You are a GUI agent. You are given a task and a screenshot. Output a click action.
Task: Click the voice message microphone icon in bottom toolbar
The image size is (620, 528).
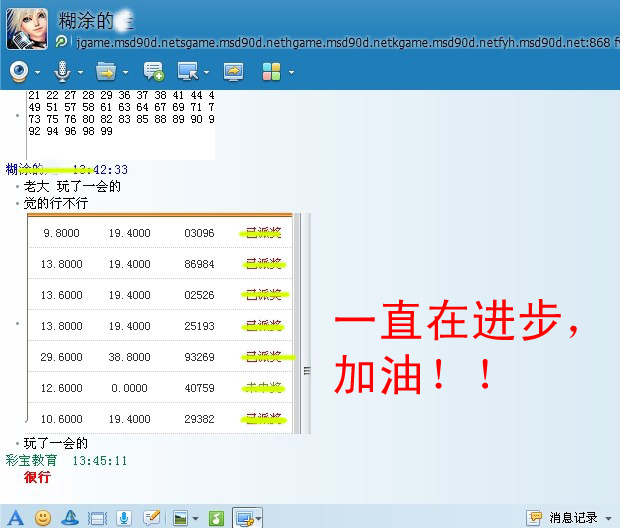point(124,518)
